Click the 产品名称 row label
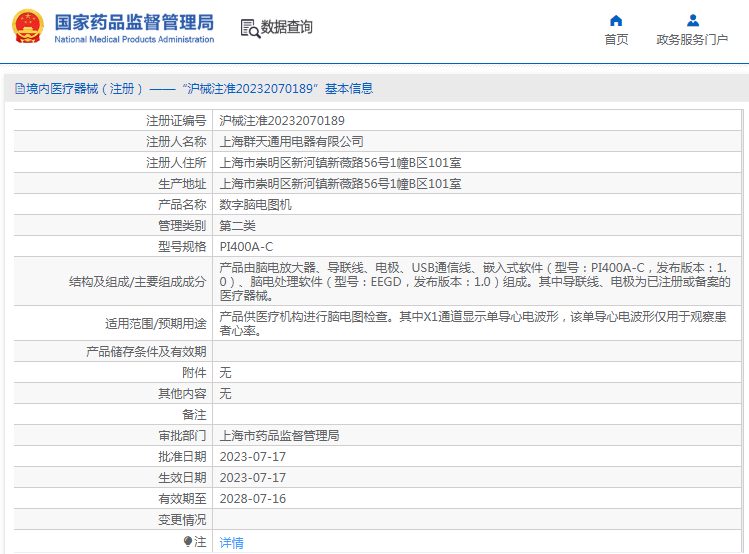The width and height of the screenshot is (749, 554). (x=182, y=205)
